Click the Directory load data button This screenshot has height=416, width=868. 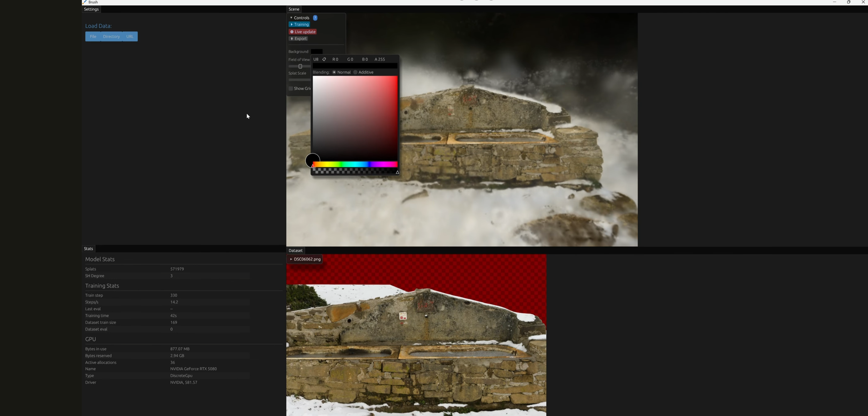click(111, 36)
